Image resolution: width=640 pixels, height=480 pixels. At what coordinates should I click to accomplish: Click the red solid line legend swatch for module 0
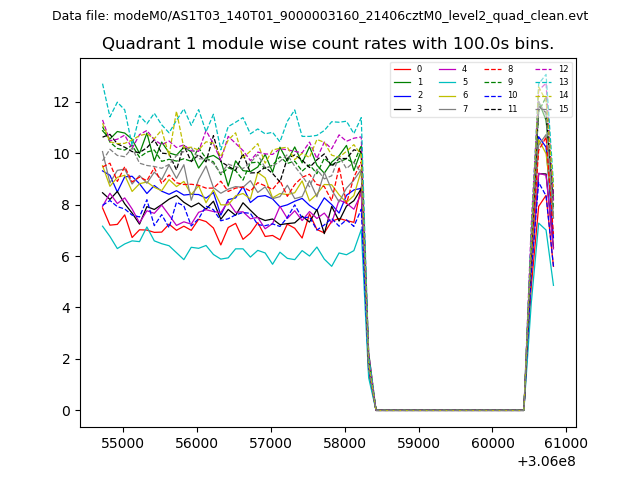click(403, 69)
